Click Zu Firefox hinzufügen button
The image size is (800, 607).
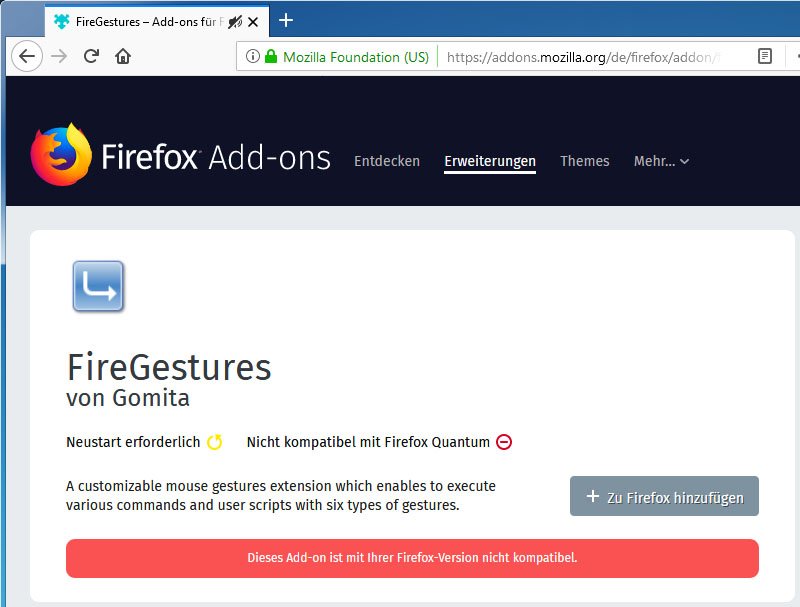pyautogui.click(x=664, y=496)
